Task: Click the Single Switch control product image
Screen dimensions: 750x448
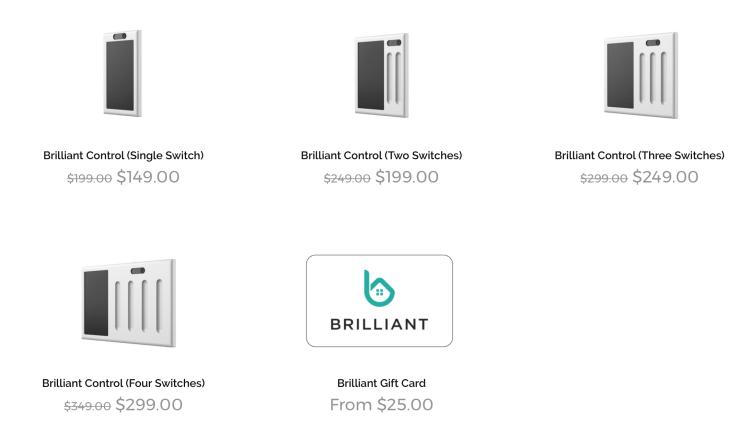Action: pyautogui.click(x=123, y=73)
